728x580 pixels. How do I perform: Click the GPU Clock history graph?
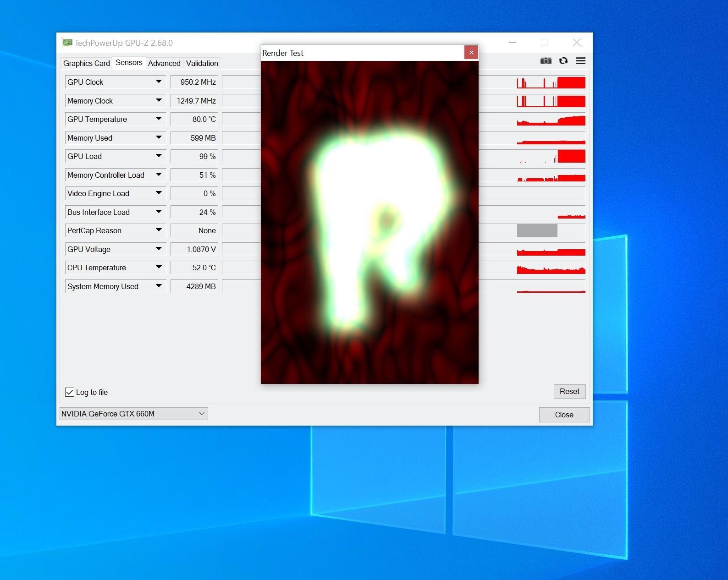551,82
